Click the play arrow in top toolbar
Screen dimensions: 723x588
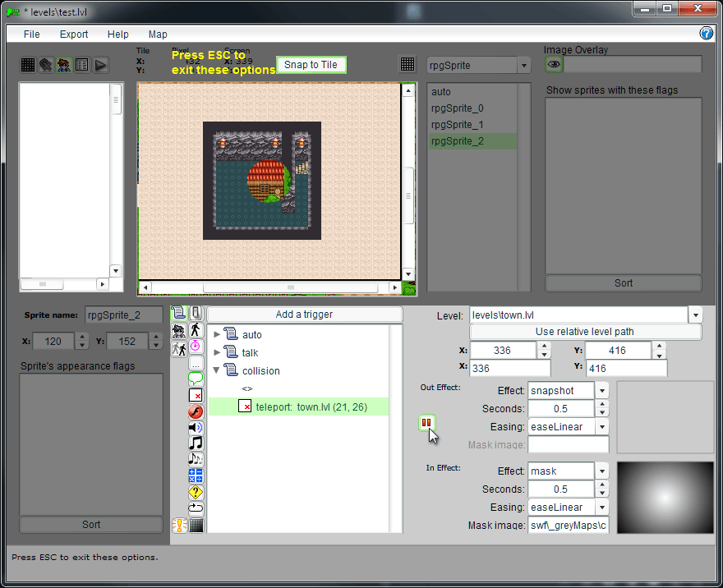coord(100,65)
